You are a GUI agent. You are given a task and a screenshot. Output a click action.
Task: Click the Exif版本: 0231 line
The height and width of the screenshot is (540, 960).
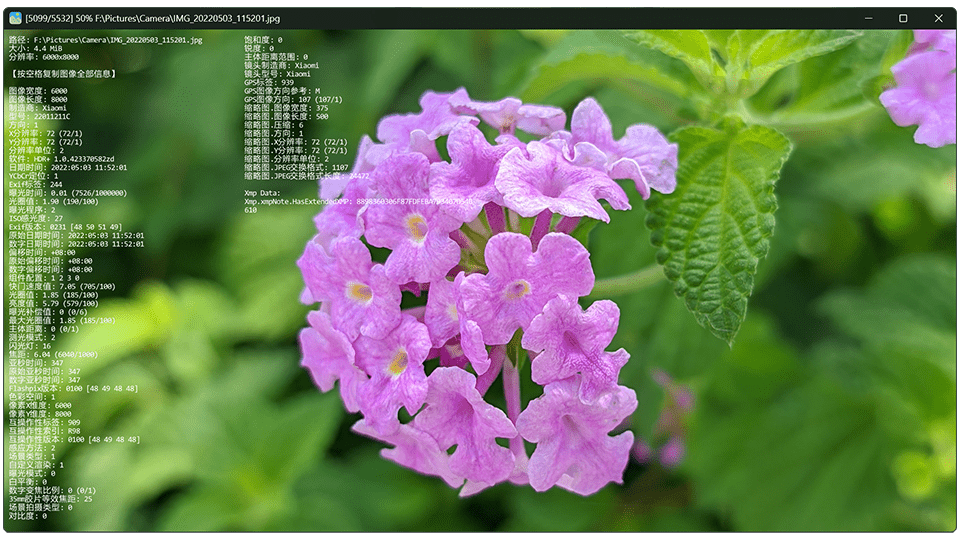pos(65,227)
